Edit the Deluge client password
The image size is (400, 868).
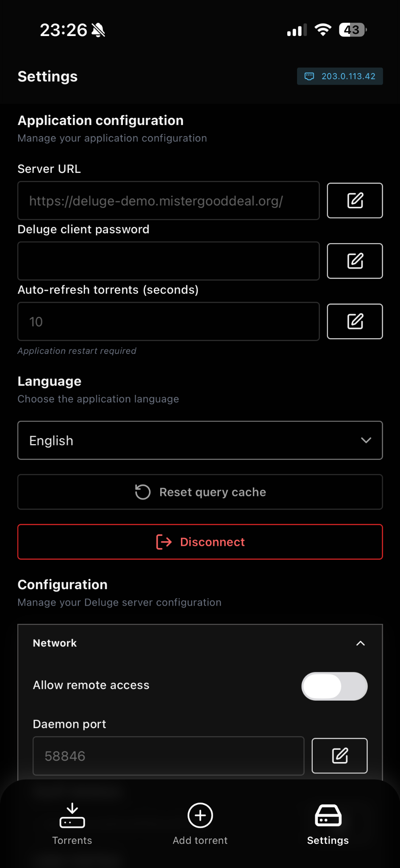pos(355,261)
